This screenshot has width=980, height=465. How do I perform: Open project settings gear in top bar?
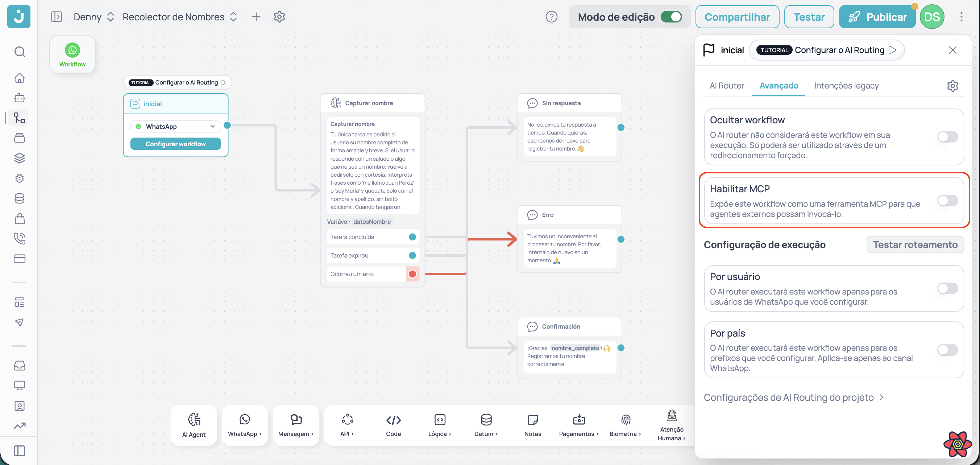click(279, 17)
